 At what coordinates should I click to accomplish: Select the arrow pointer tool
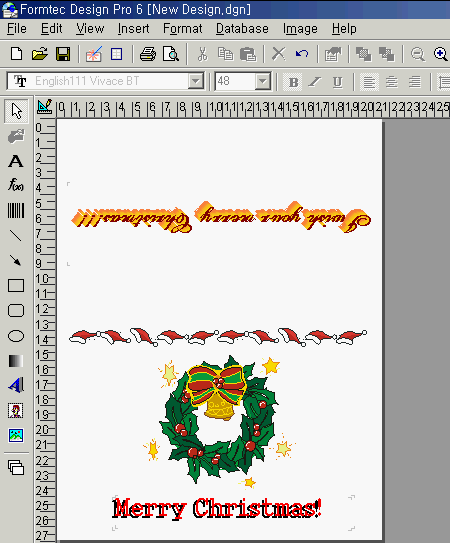[x=16, y=111]
